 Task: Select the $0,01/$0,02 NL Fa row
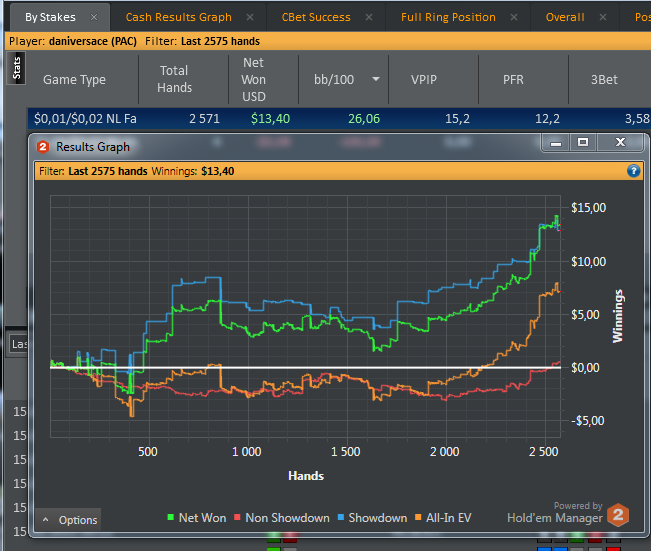coord(339,119)
